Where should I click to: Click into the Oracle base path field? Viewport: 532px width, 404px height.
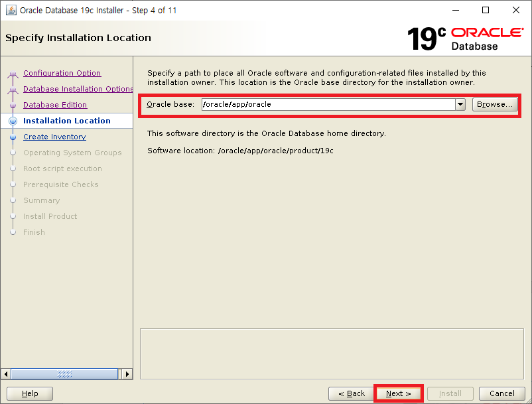point(328,104)
